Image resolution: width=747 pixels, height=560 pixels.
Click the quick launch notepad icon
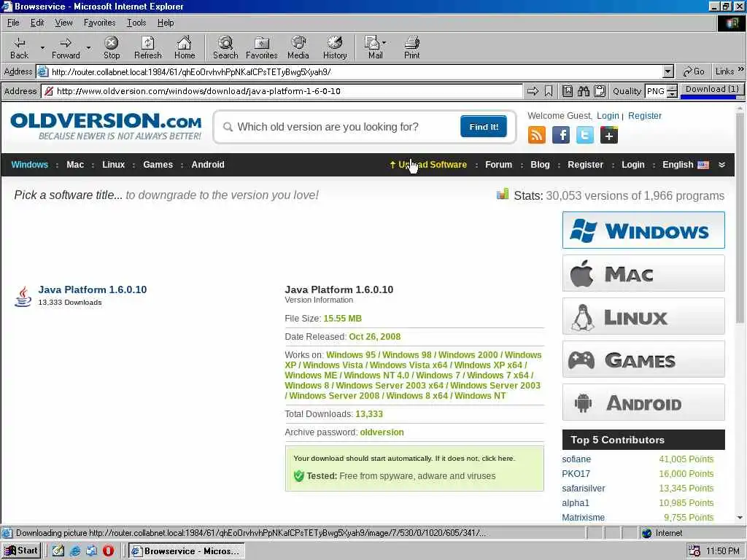click(x=58, y=551)
